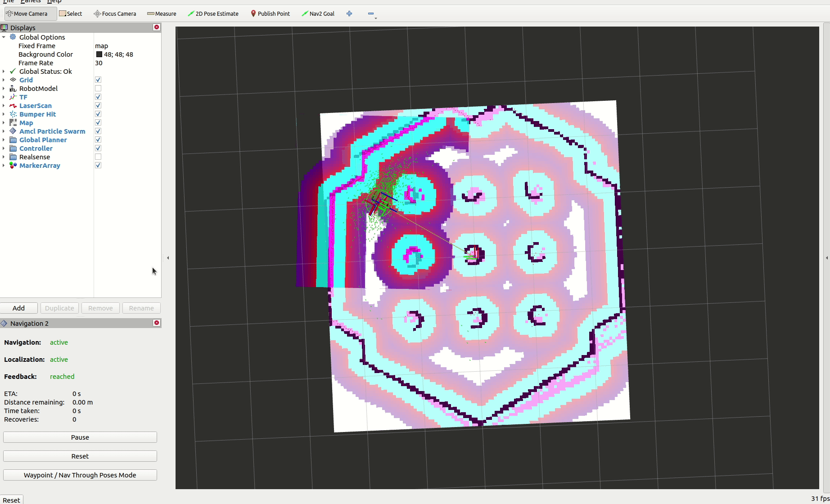Click Global Status green checkmark icon
The width and height of the screenshot is (830, 504).
click(13, 71)
